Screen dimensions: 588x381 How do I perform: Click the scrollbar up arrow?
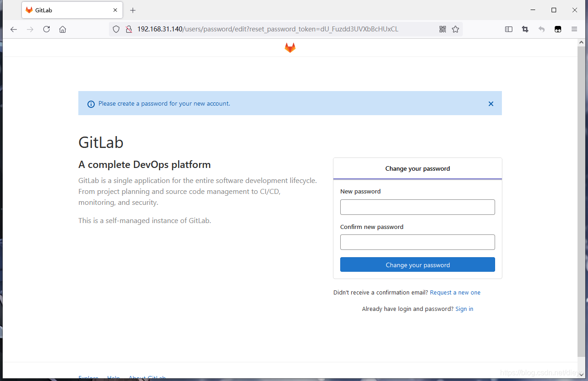pyautogui.click(x=581, y=42)
